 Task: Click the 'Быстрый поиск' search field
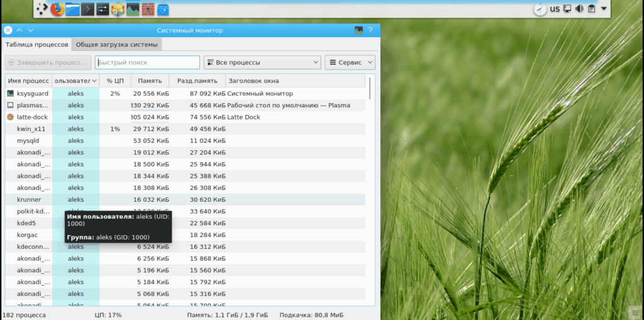(147, 62)
